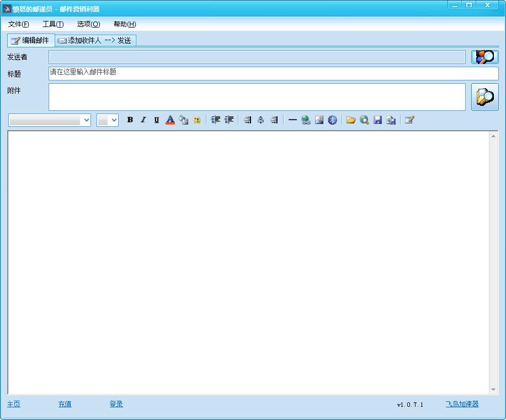Viewport: 506px width, 420px height.
Task: Click the 充值 link
Action: 65,404
